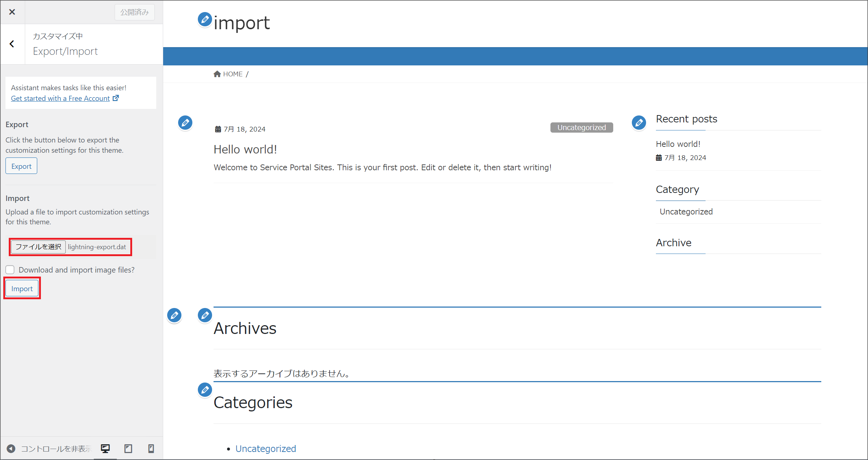Close the customizer with the X icon
Screen dimensions: 868x460
[x=12, y=12]
